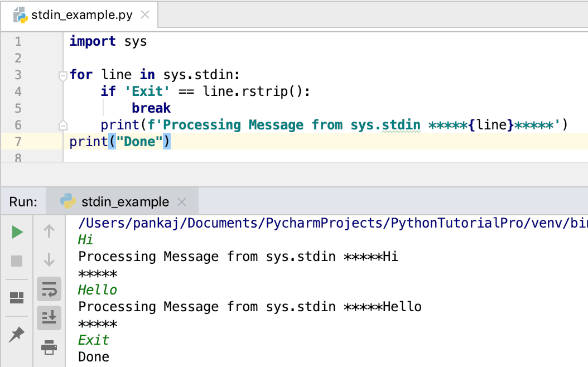Click the print console output icon
Image resolution: width=588 pixels, height=367 pixels.
coord(49,347)
